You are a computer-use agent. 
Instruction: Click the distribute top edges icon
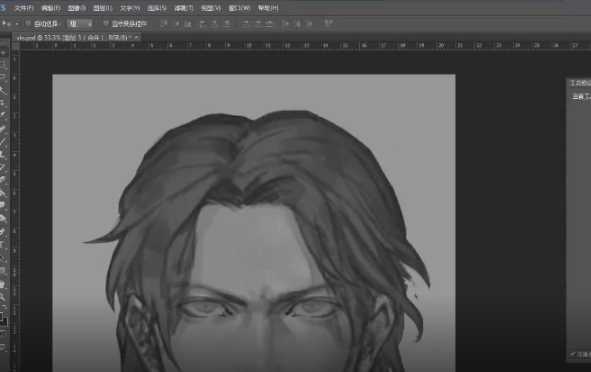click(x=245, y=24)
